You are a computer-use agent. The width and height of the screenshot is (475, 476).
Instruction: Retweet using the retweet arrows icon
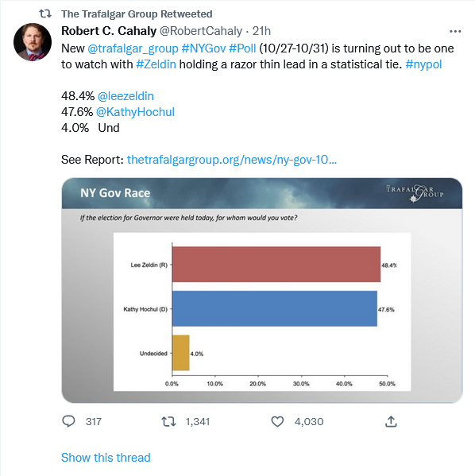coord(168,421)
